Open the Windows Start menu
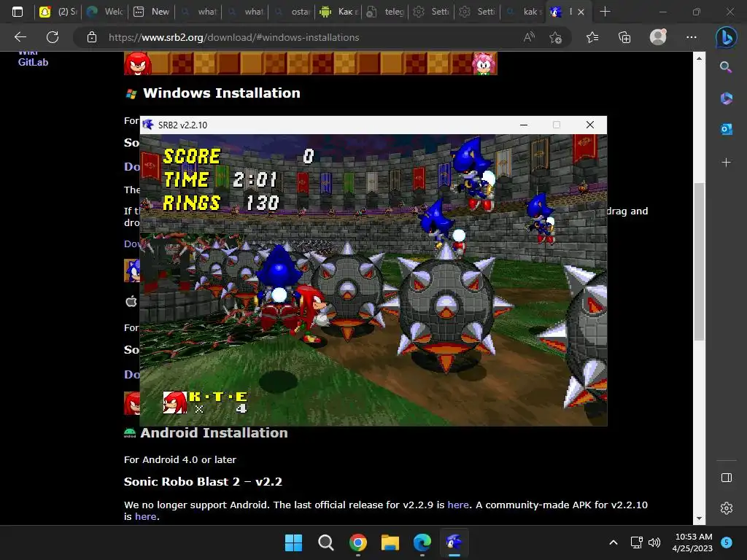 (x=293, y=542)
